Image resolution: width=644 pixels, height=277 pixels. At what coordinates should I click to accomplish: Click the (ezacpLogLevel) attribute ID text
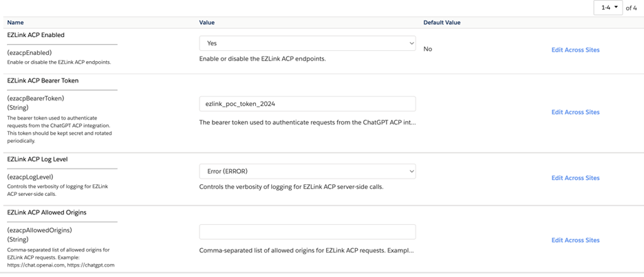pyautogui.click(x=30, y=177)
